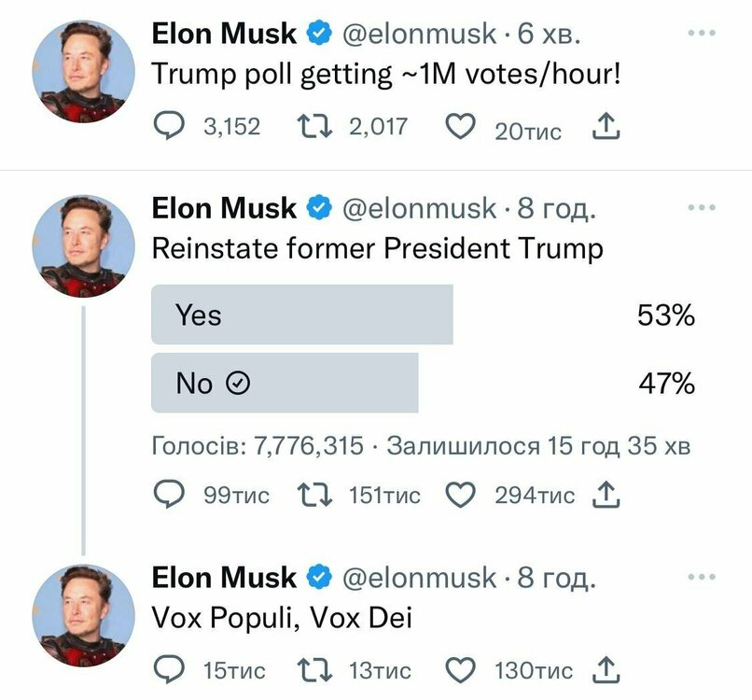Like the Reinstate Trump poll tweet
This screenshot has height=700, width=752.
pyautogui.click(x=461, y=495)
